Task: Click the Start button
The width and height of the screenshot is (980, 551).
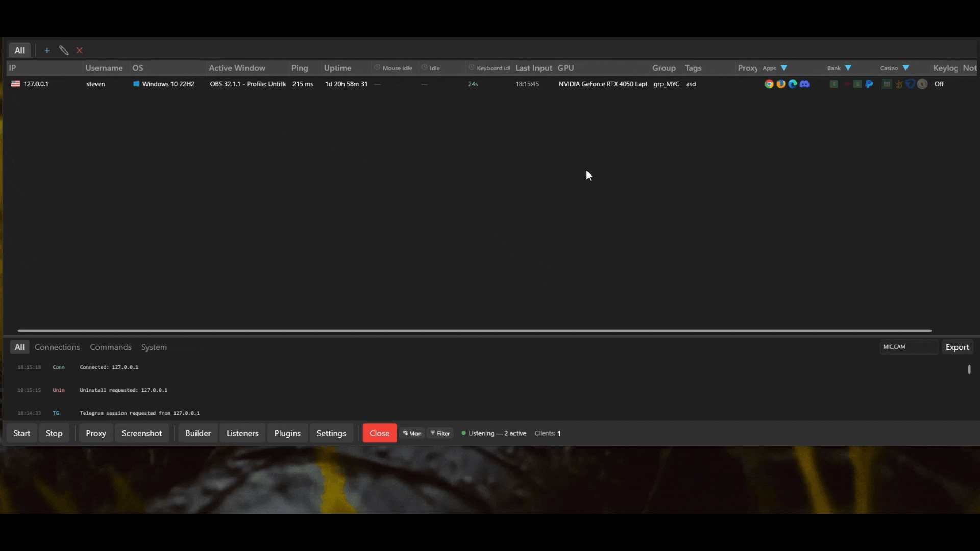Action: click(x=22, y=433)
